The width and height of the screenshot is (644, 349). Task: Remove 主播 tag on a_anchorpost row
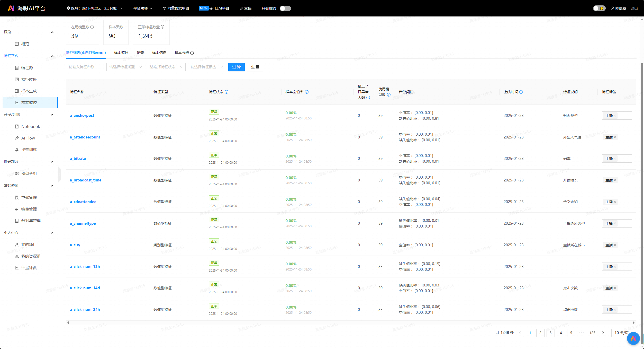(615, 116)
